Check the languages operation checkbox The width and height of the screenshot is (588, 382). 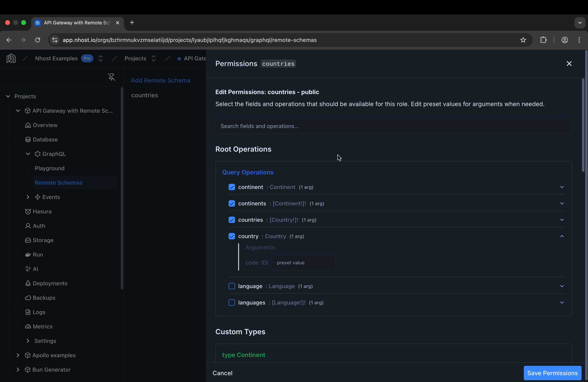pos(231,302)
